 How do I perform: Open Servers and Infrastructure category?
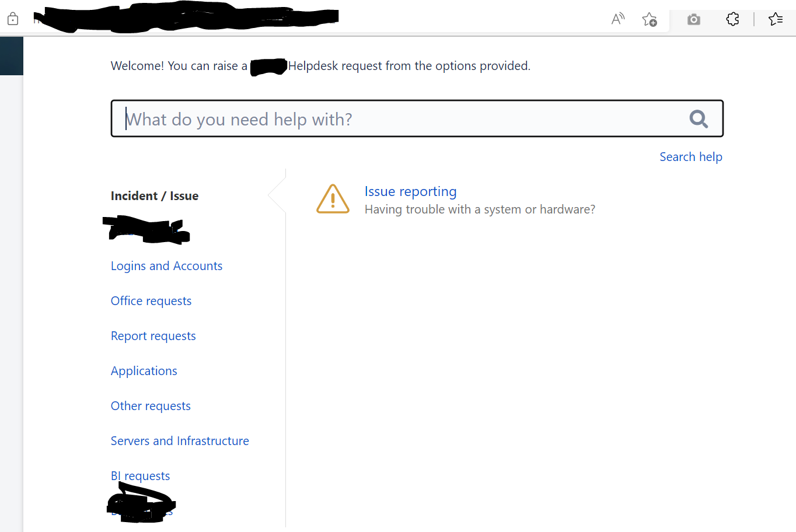pyautogui.click(x=180, y=441)
